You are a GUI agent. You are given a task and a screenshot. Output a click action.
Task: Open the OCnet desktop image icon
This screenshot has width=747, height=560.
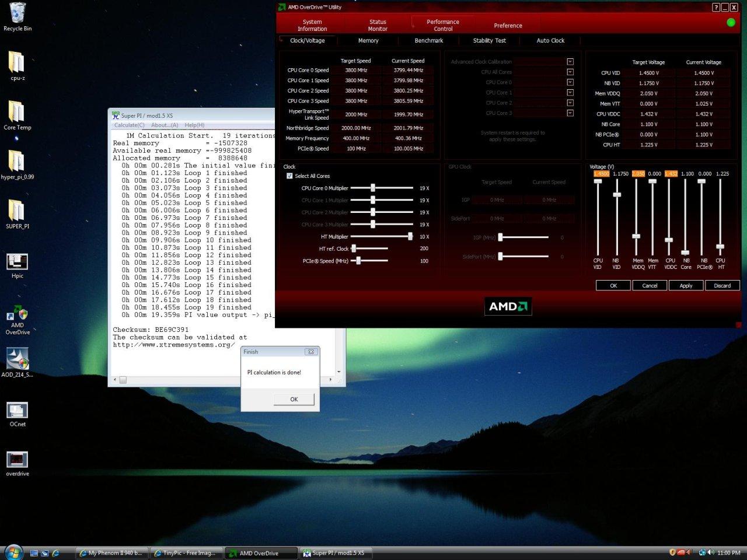click(18, 414)
